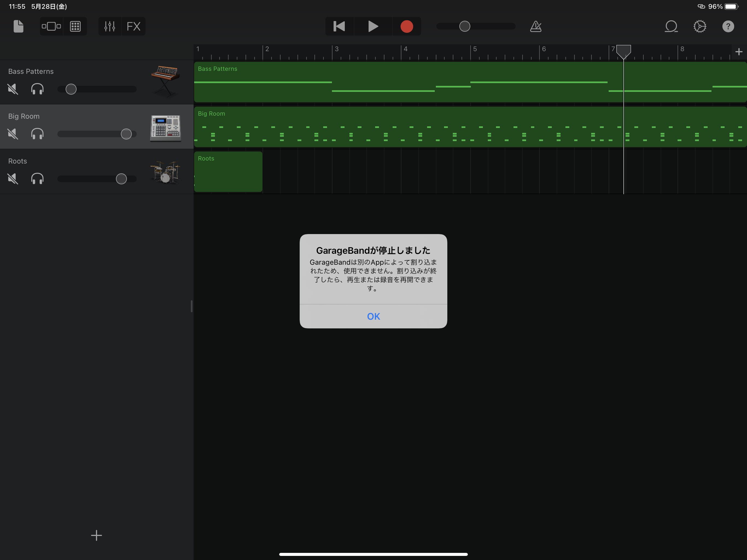Open the help question mark

728,26
